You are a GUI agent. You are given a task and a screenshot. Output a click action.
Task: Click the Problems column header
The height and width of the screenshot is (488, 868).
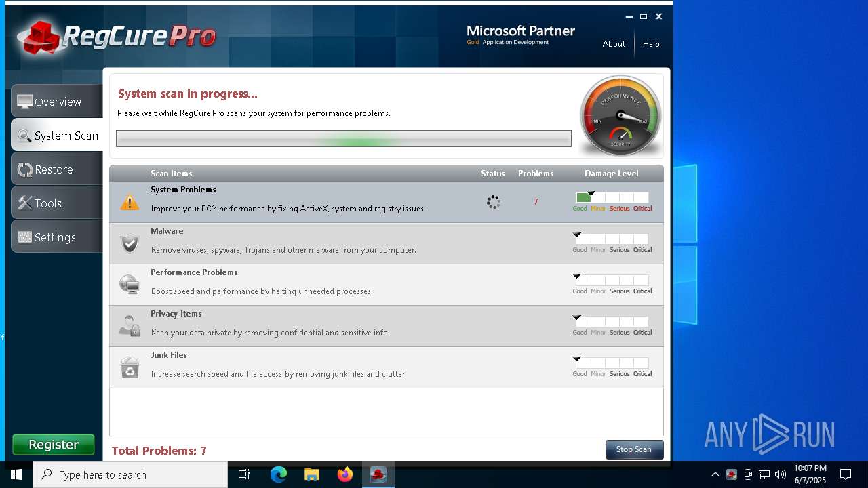pos(536,174)
